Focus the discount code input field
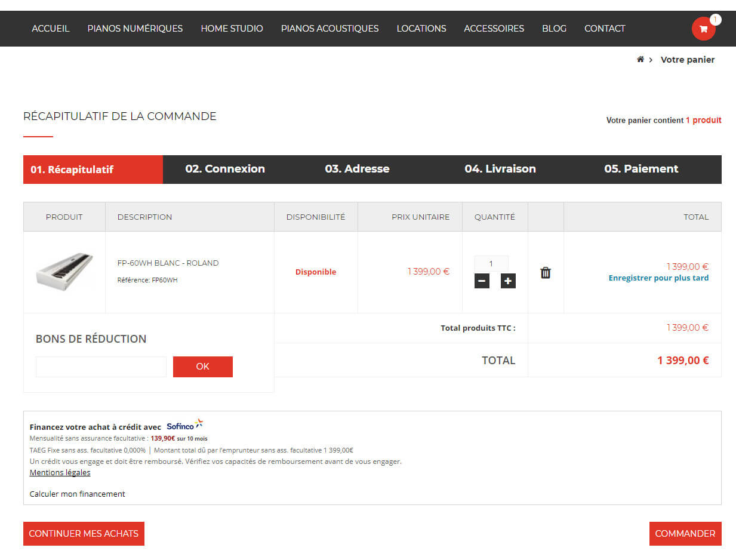Screen dimensions: 736x560 [101, 367]
